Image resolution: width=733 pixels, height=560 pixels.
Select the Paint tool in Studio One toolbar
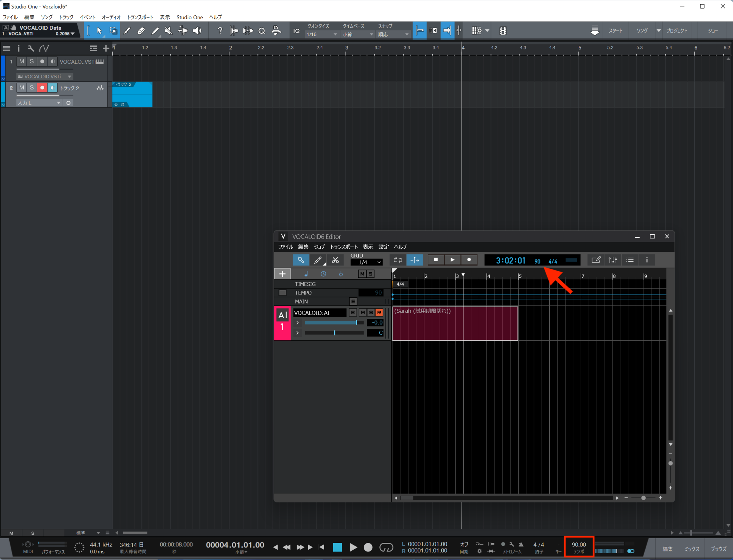point(127,30)
